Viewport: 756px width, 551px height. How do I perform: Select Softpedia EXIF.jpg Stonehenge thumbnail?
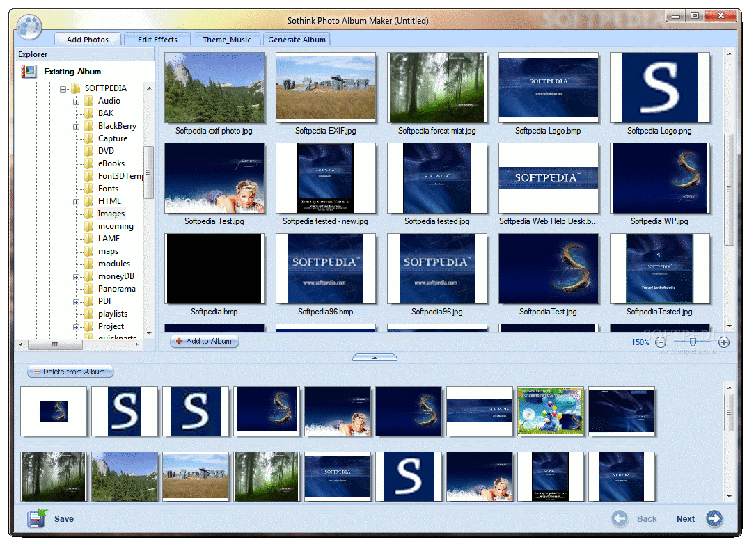coord(326,88)
